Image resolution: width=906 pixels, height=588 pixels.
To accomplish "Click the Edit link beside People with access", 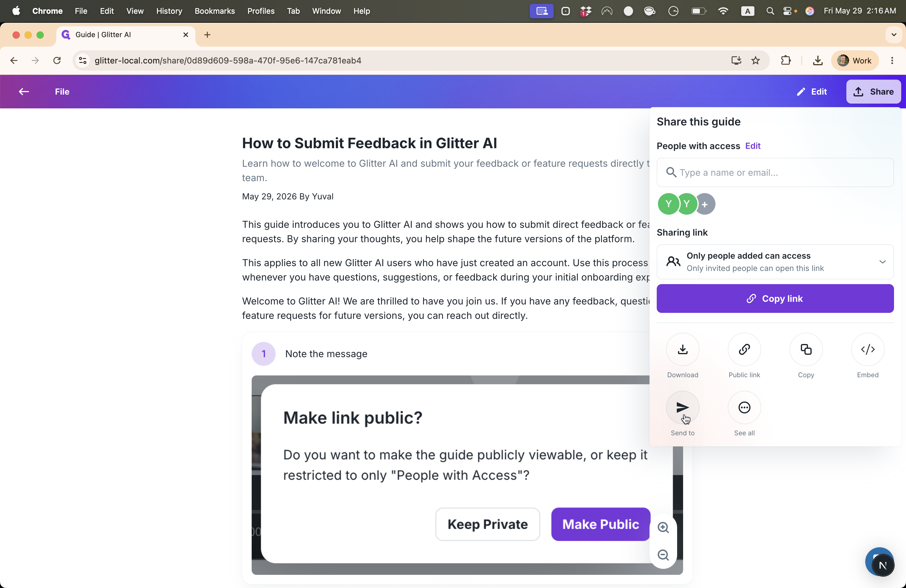I will coord(753,146).
